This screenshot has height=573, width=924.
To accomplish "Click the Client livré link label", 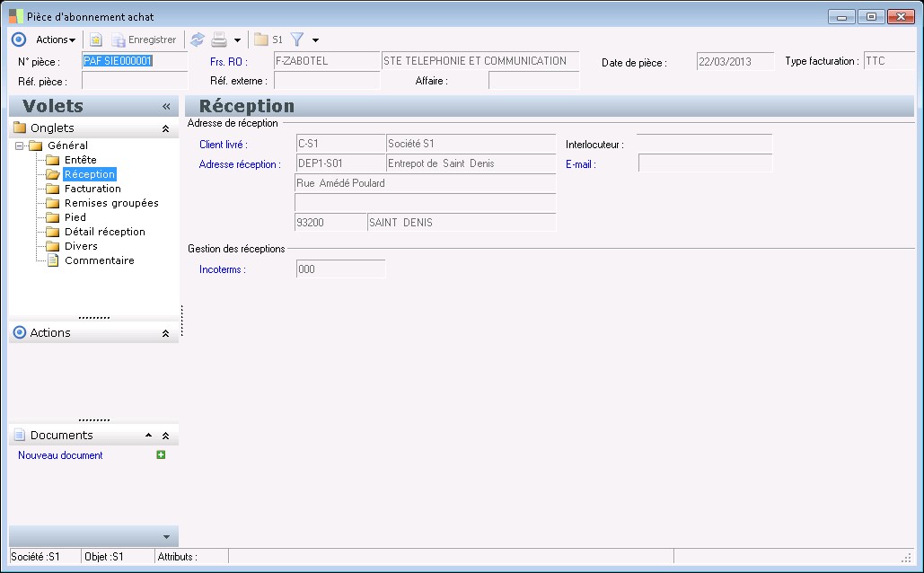I will tap(223, 145).
